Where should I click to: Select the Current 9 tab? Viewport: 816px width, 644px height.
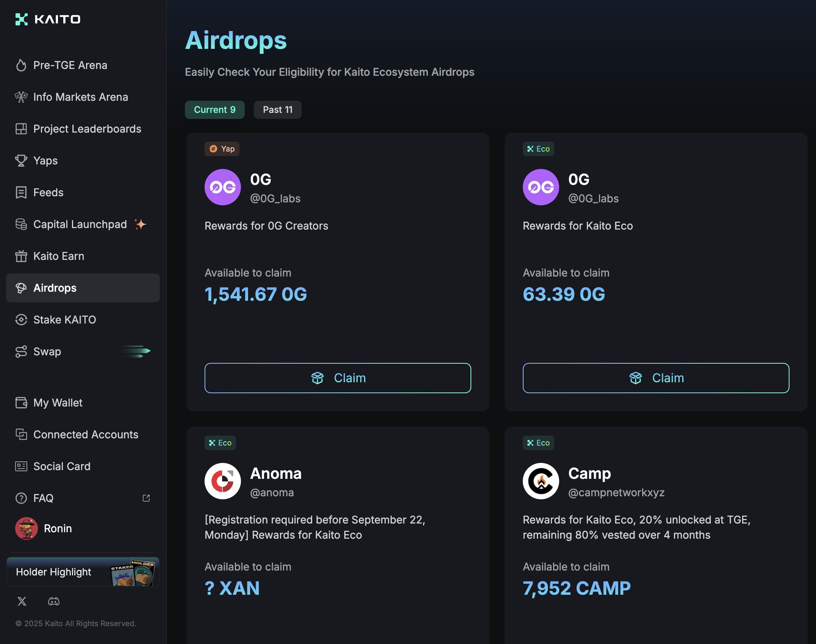[214, 109]
